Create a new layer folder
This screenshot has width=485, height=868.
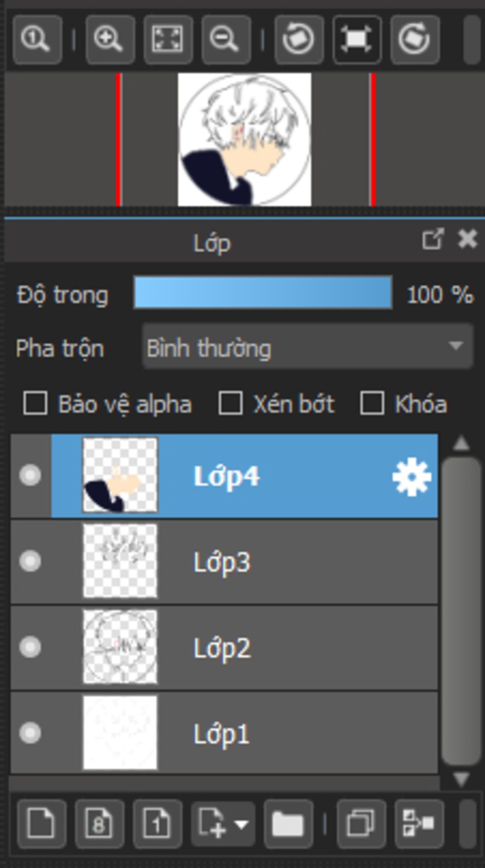(x=288, y=823)
